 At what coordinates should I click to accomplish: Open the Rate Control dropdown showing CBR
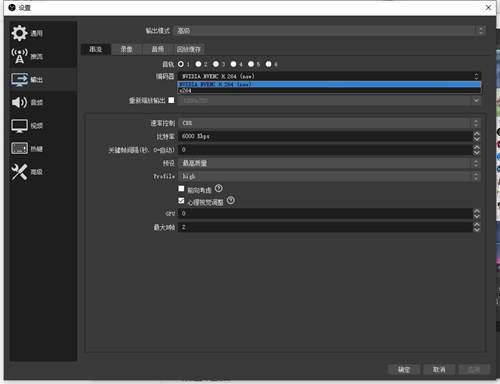[x=329, y=123]
